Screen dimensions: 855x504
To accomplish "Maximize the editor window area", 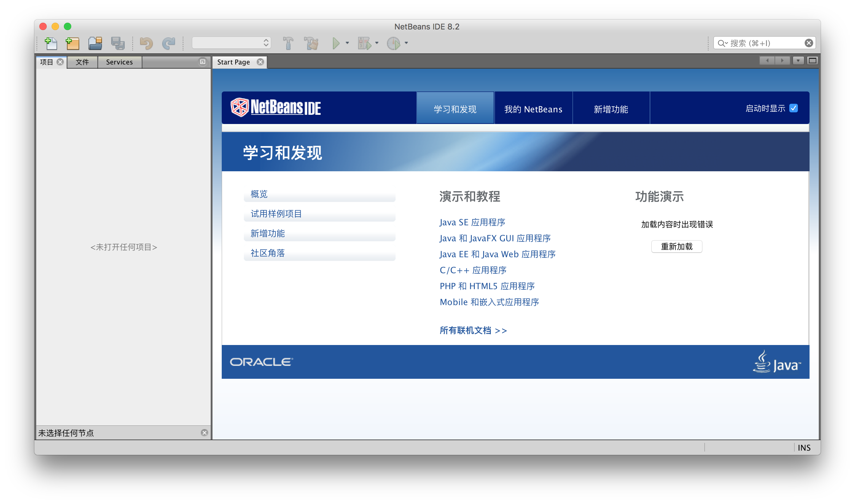I will coord(813,60).
